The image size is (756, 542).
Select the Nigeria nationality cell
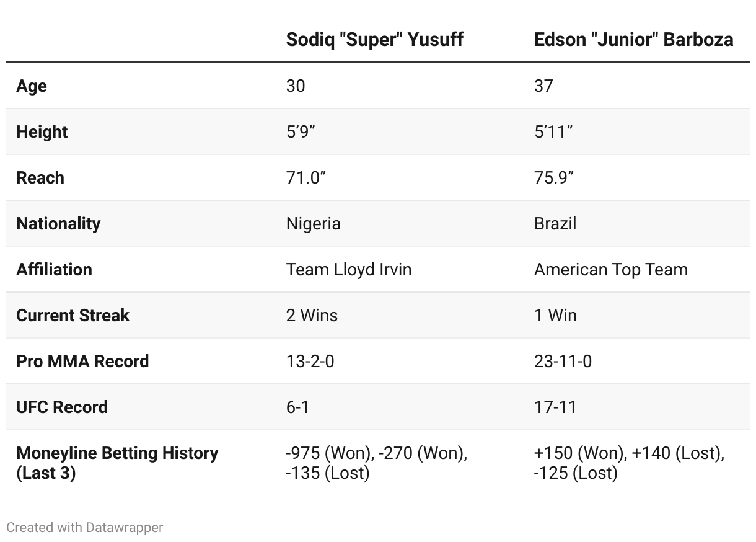pos(313,223)
